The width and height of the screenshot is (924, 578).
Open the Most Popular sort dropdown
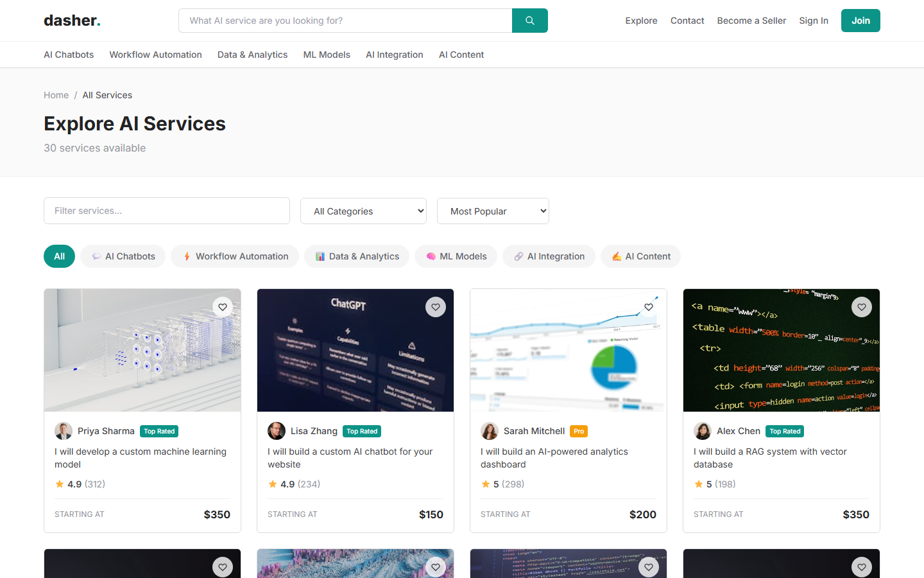(x=493, y=211)
